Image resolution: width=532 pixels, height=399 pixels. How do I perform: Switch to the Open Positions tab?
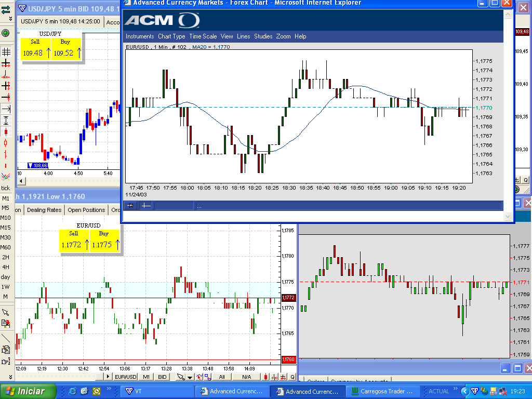pos(86,210)
